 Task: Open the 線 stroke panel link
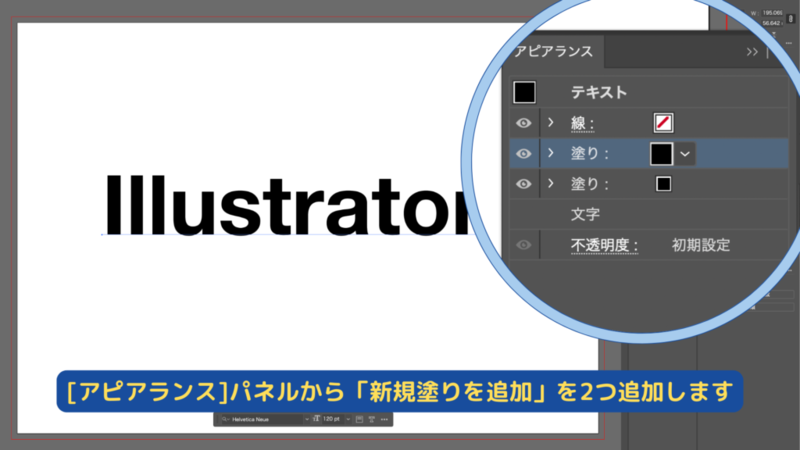click(x=582, y=123)
